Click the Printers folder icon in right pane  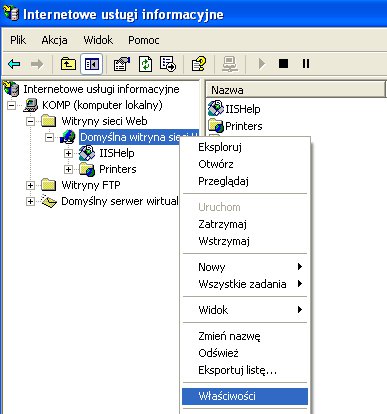pyautogui.click(x=216, y=125)
